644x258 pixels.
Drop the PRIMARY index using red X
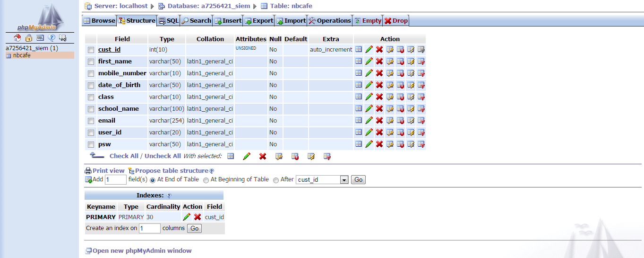coord(197,217)
